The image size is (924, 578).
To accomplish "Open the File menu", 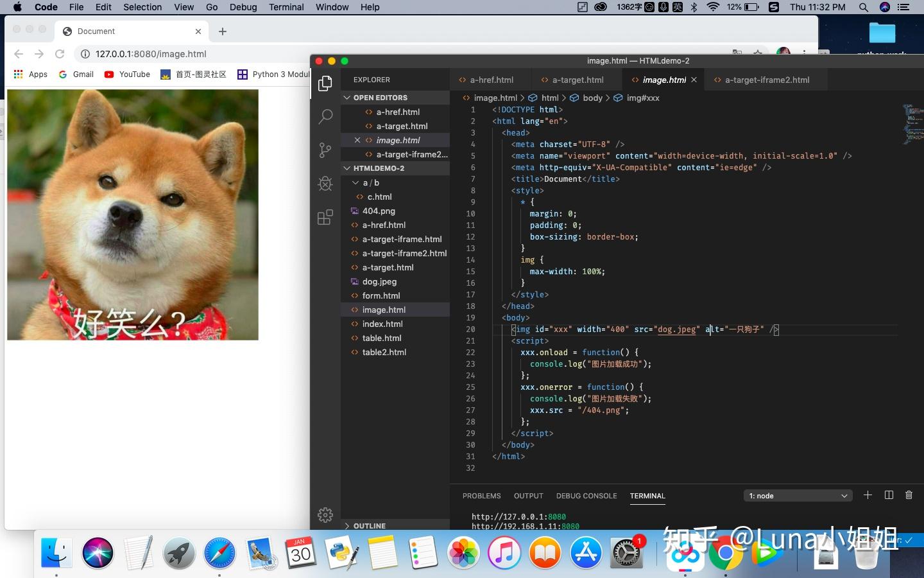I will coord(76,7).
